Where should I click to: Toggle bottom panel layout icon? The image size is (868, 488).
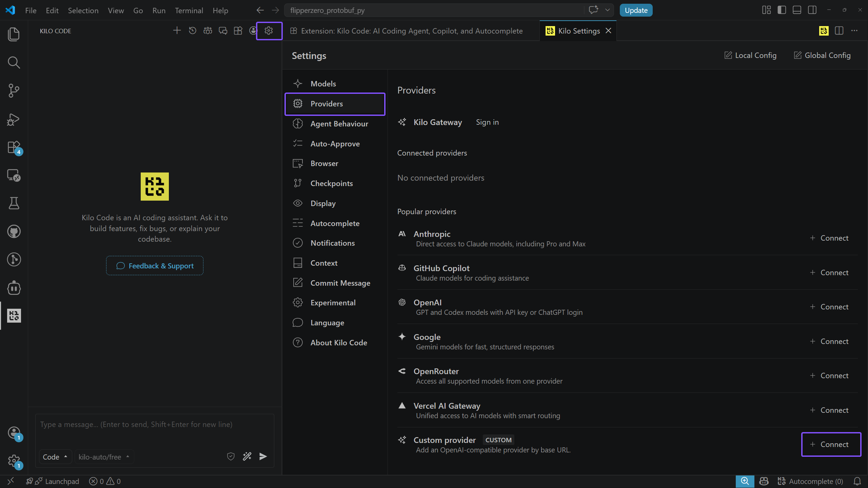797,10
